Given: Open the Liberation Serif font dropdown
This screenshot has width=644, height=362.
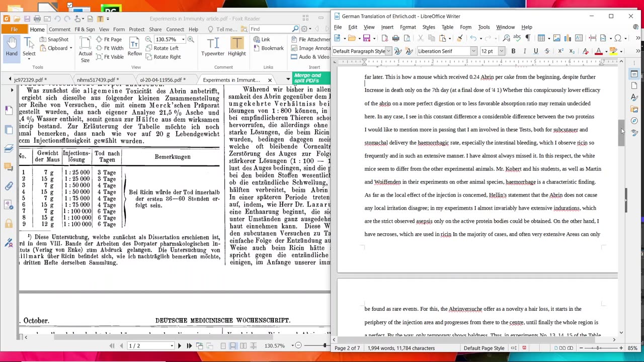Looking at the screenshot, I should tap(473, 51).
